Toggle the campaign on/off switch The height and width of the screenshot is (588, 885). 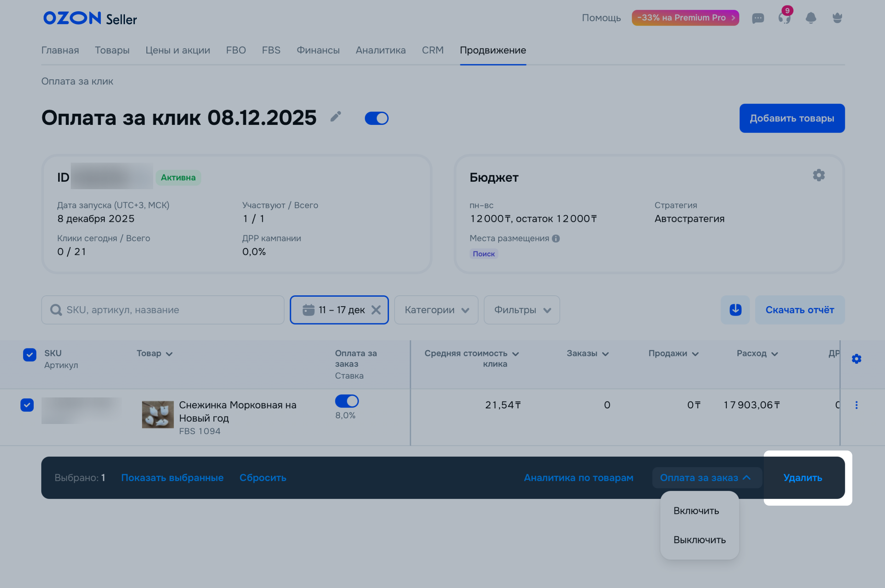376,118
